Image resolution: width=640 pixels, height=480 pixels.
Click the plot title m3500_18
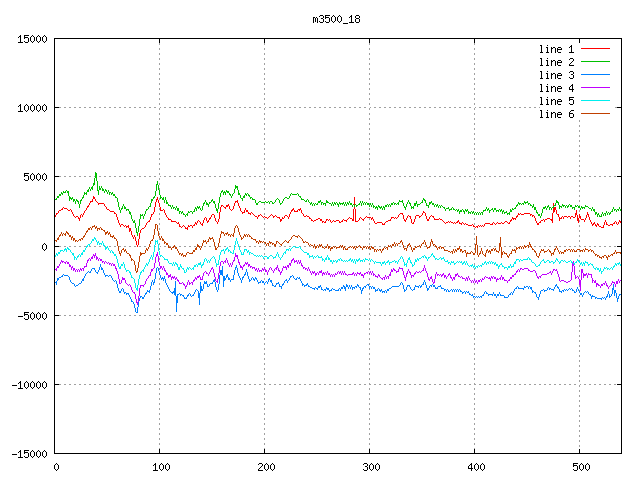click(337, 17)
